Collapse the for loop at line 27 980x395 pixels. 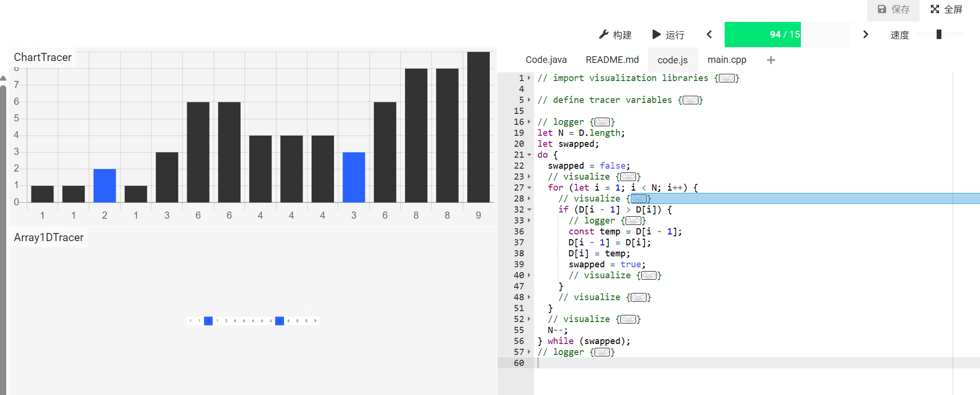point(529,188)
